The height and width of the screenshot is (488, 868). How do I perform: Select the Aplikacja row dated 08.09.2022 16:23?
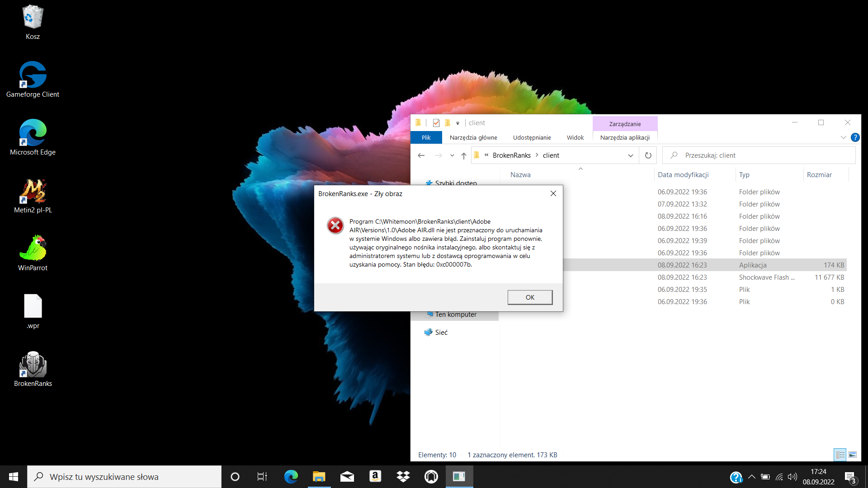tap(704, 265)
